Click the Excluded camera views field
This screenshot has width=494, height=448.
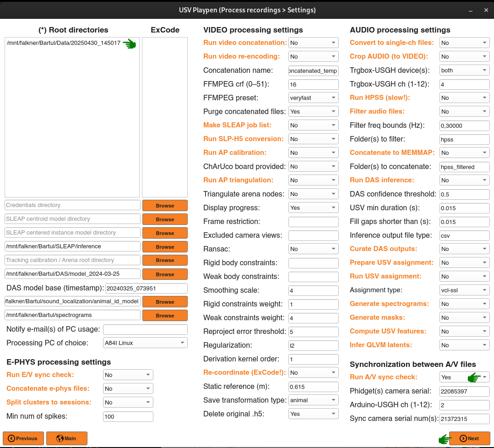(x=314, y=235)
